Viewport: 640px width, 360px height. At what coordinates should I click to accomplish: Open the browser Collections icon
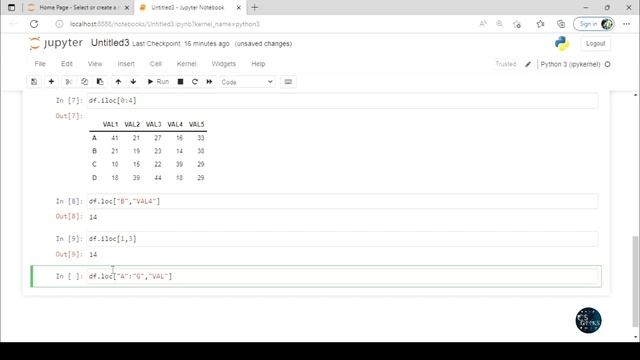point(561,24)
